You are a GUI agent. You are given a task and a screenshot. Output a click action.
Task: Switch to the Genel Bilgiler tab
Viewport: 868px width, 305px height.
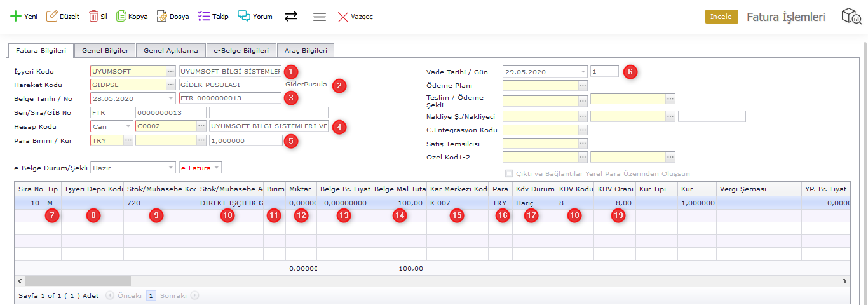pos(105,50)
